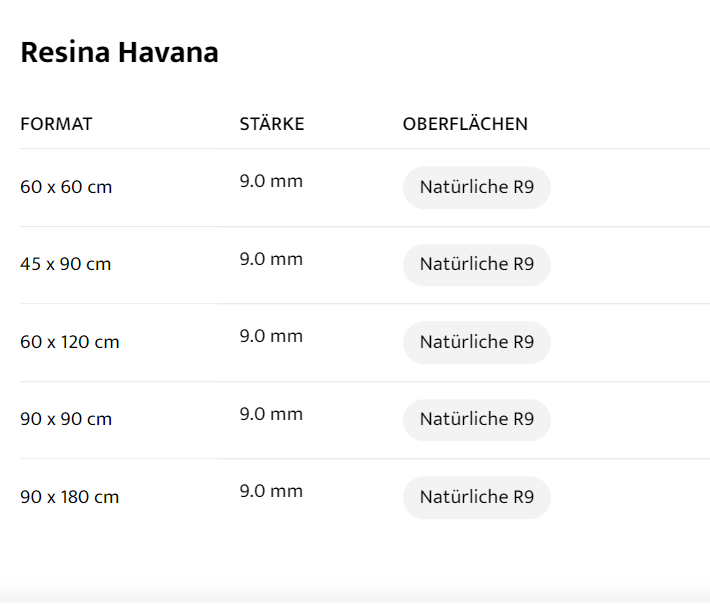Screen dimensions: 710x606
Task: Select the 90 x 180 cm format
Action: (x=70, y=497)
